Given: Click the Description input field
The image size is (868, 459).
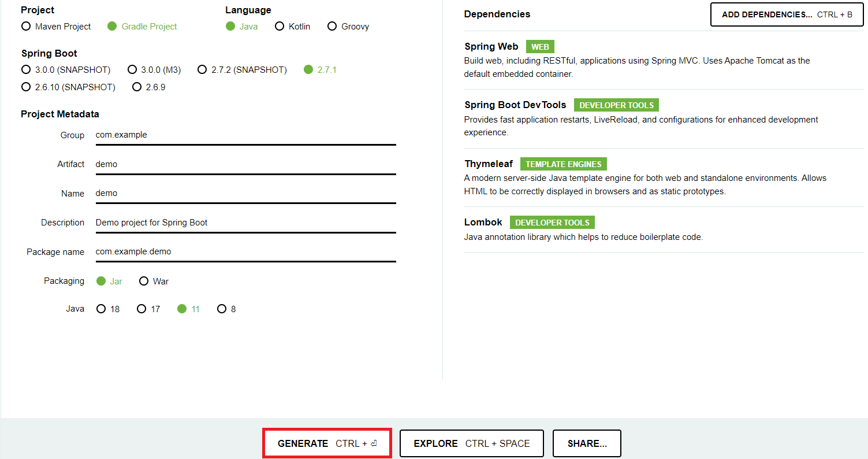Looking at the screenshot, I should 245,223.
